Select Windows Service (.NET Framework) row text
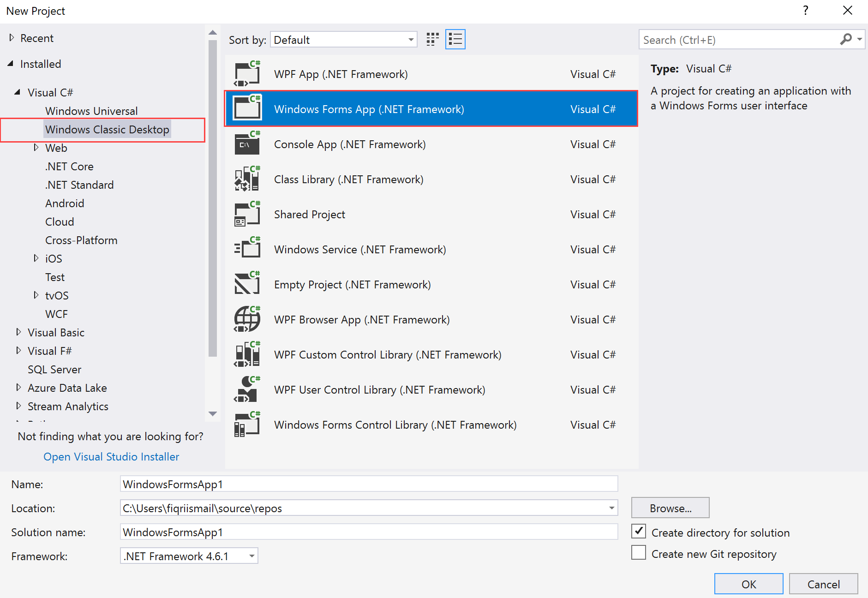868x598 pixels. pos(360,250)
